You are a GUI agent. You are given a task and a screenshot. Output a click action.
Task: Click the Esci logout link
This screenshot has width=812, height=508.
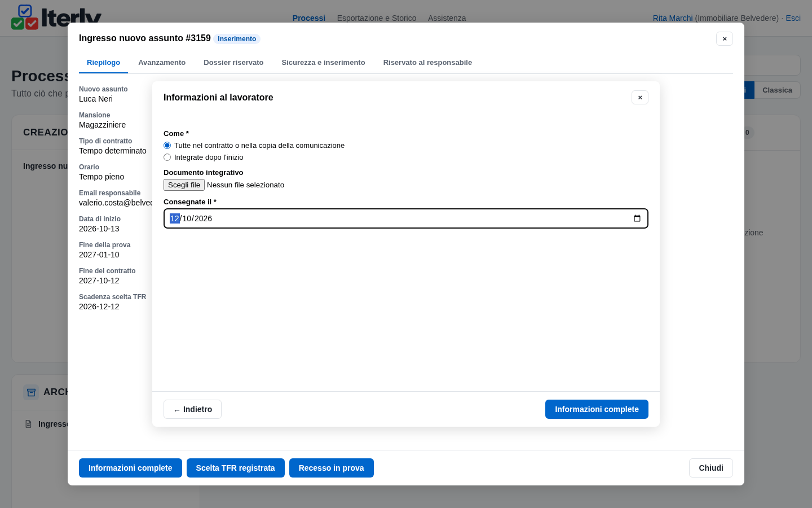[793, 18]
